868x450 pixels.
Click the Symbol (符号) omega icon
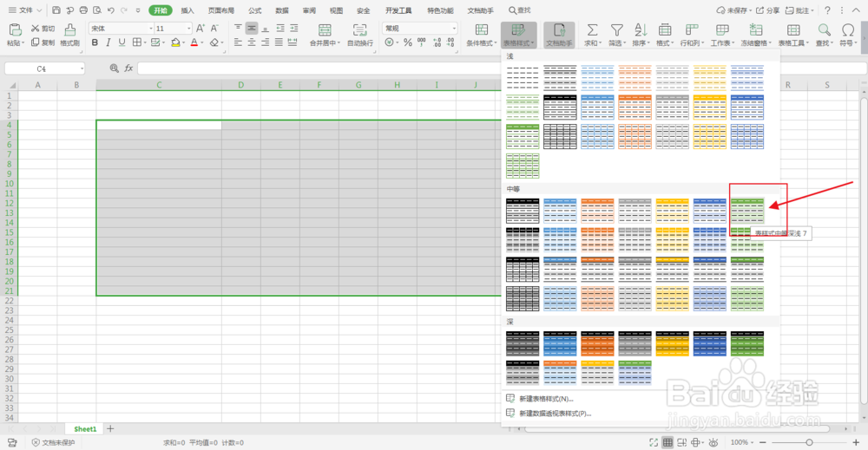[847, 29]
